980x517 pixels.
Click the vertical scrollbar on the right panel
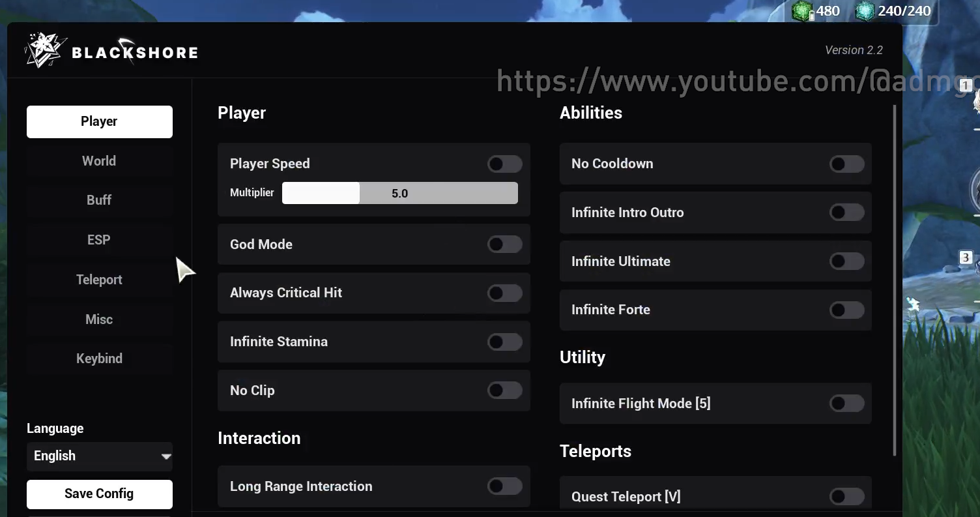click(895, 280)
